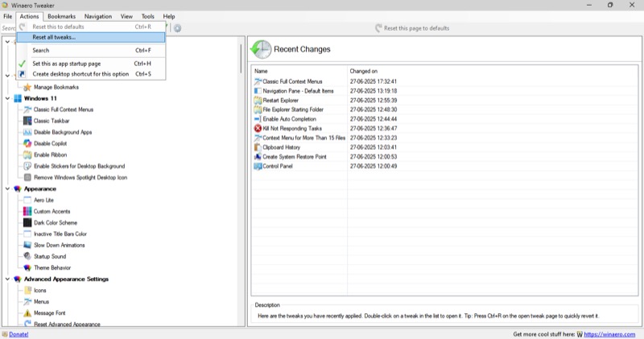Collapse the Appearance tree section
This screenshot has height=339, width=644.
pyautogui.click(x=7, y=189)
